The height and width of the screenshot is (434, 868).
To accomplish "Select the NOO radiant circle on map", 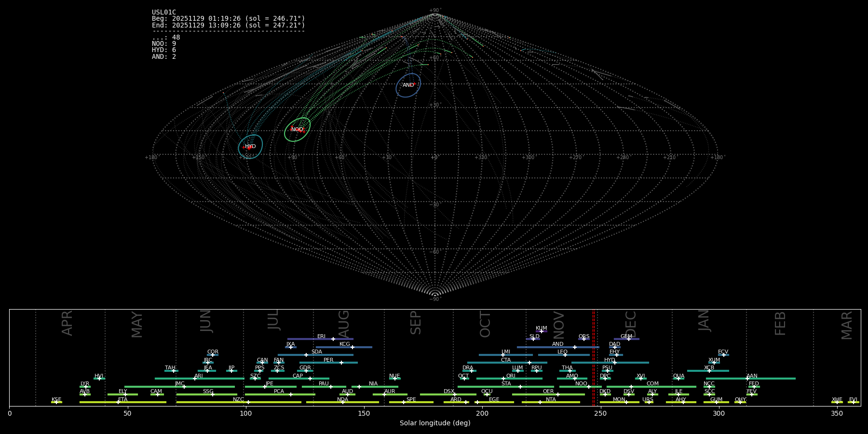I will [x=297, y=129].
